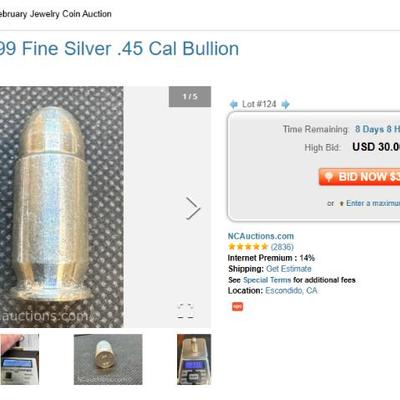Open fullscreen image expand icon

click(186, 311)
